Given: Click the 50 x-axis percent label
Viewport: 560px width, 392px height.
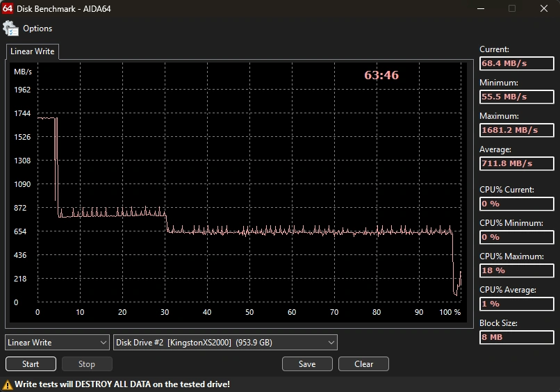Looking at the screenshot, I should point(249,312).
